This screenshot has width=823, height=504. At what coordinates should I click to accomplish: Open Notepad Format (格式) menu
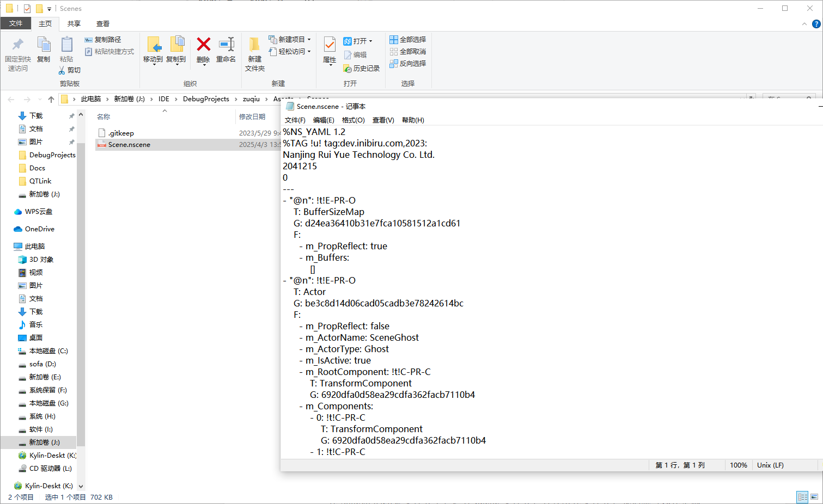point(353,120)
